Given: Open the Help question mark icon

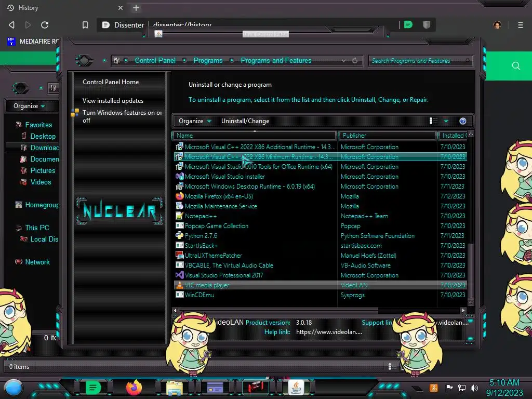Looking at the screenshot, I should pyautogui.click(x=463, y=121).
